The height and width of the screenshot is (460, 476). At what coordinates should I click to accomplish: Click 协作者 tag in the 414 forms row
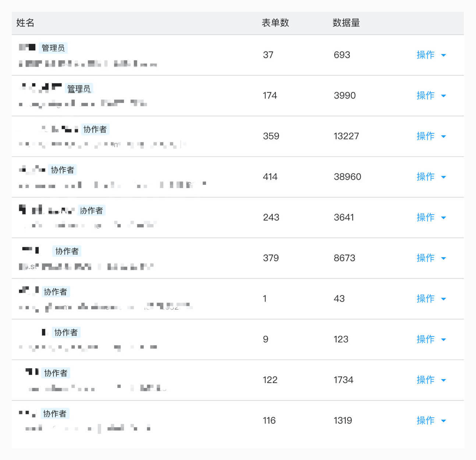63,170
